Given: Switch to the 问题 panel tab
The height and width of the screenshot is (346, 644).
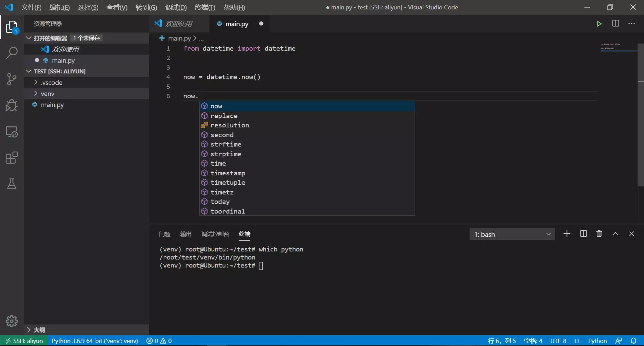Looking at the screenshot, I should pyautogui.click(x=165, y=234).
